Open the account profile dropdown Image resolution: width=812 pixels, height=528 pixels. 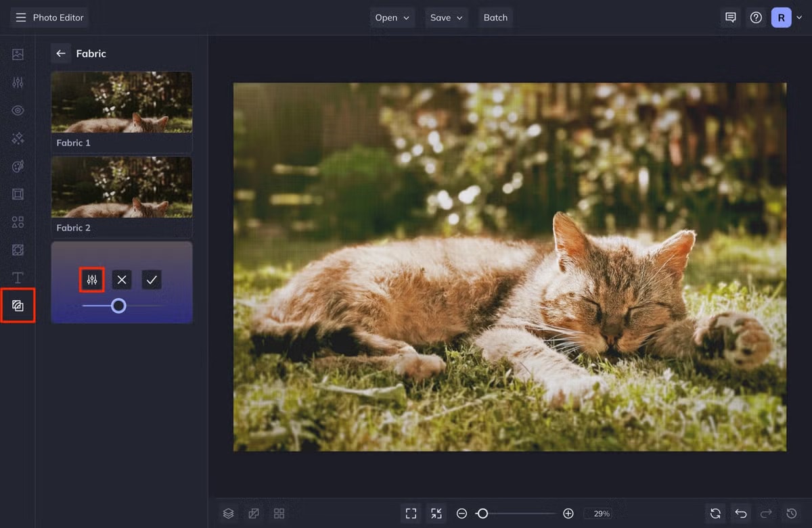[x=787, y=18]
